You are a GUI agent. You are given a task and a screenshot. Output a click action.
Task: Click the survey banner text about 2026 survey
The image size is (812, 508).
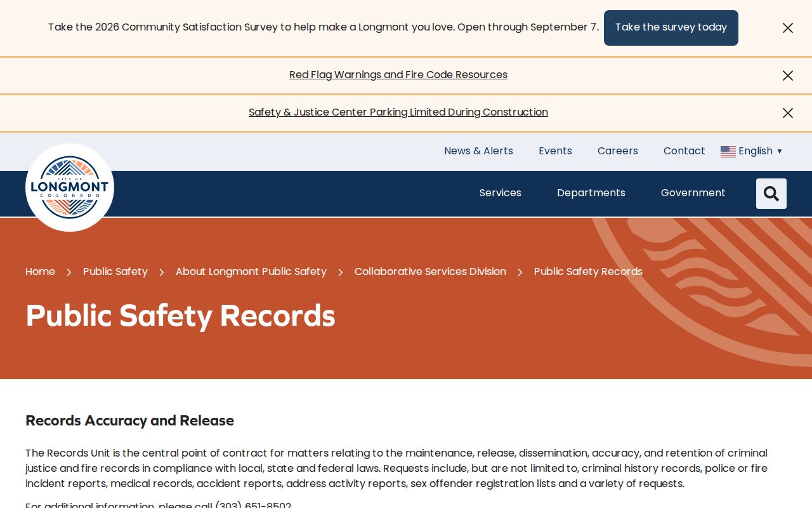click(324, 27)
